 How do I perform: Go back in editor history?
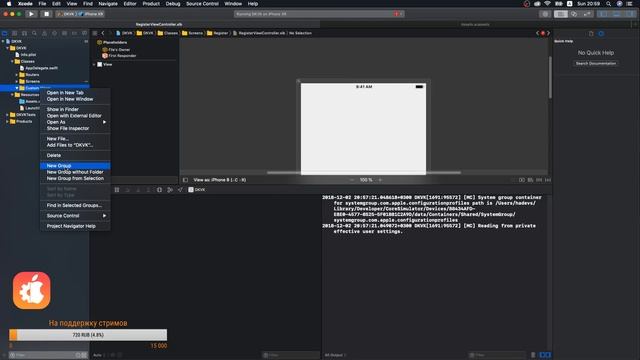[103, 33]
